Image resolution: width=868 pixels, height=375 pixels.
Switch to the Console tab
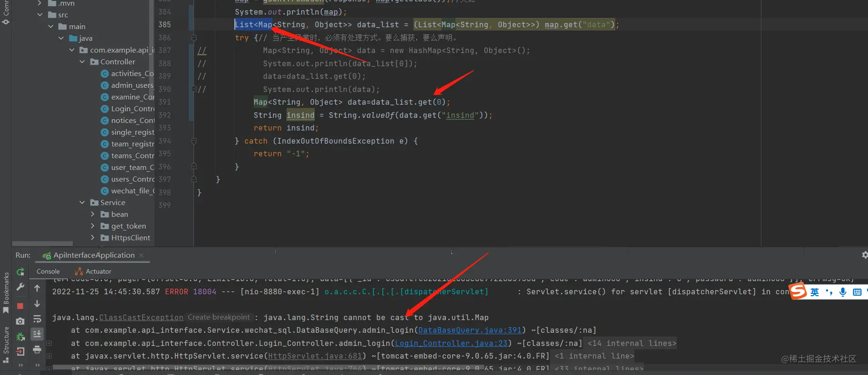pos(48,271)
